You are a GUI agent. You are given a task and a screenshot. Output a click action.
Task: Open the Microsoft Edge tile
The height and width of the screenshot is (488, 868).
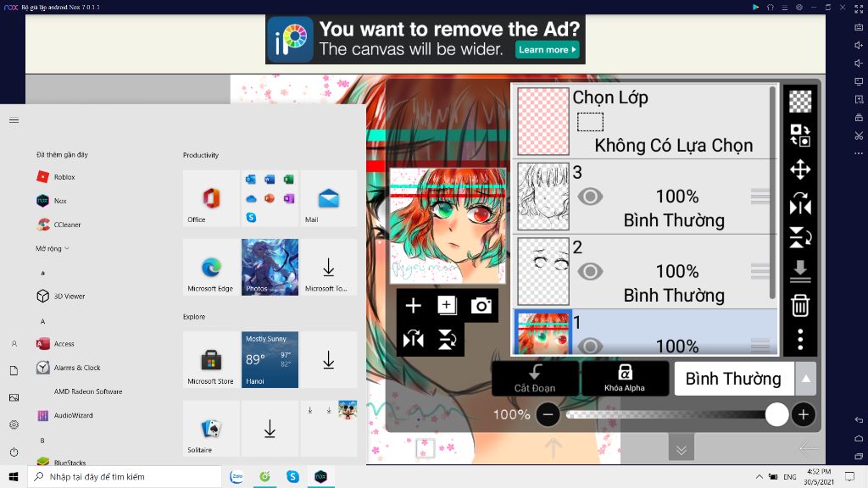point(211,267)
